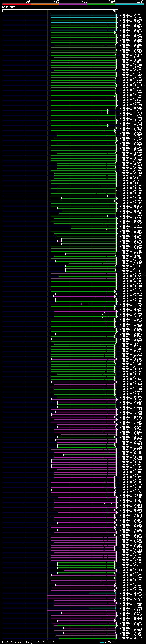146x644 pixels.
Task: Click the white query length bar
Action: (60, 9)
